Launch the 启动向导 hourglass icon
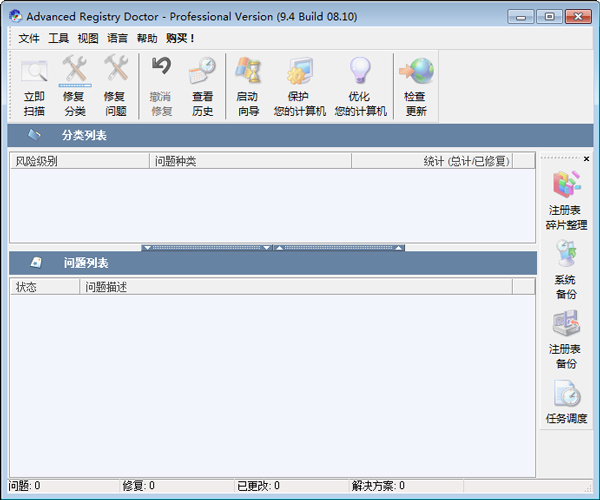The height and width of the screenshot is (500, 600). (x=248, y=70)
